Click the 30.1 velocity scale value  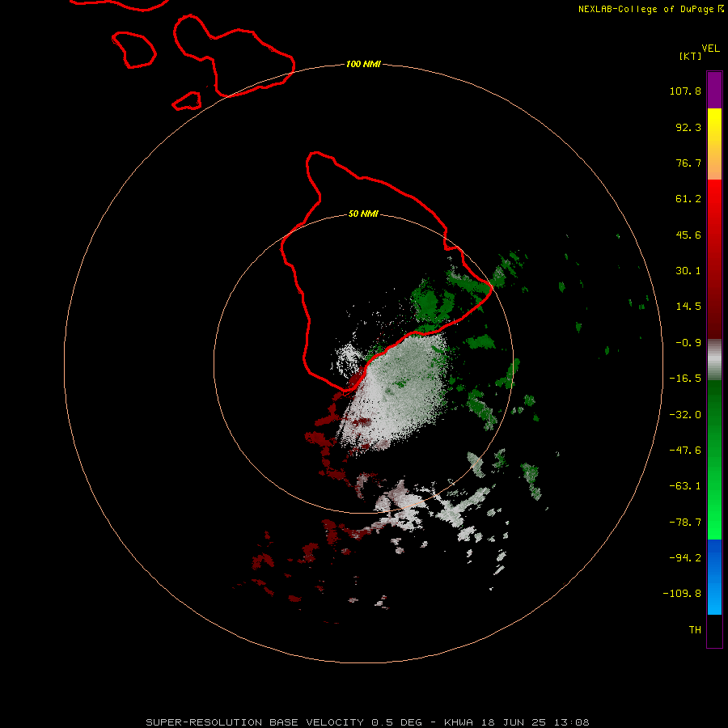point(688,271)
